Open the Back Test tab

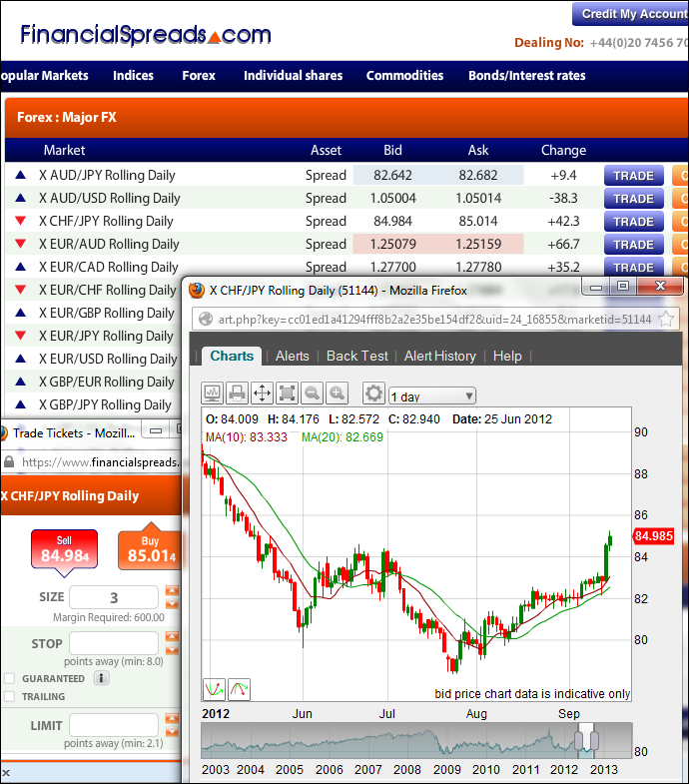(357, 356)
